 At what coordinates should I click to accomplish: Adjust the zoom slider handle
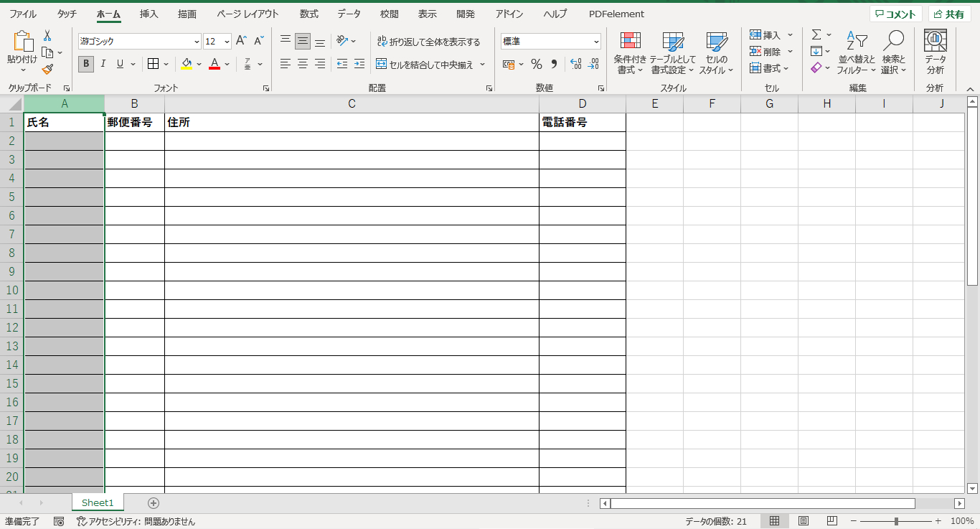point(896,521)
